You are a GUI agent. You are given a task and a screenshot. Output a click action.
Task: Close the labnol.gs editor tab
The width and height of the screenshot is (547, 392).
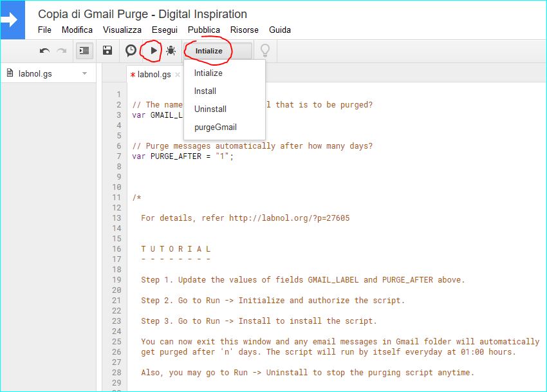click(178, 75)
